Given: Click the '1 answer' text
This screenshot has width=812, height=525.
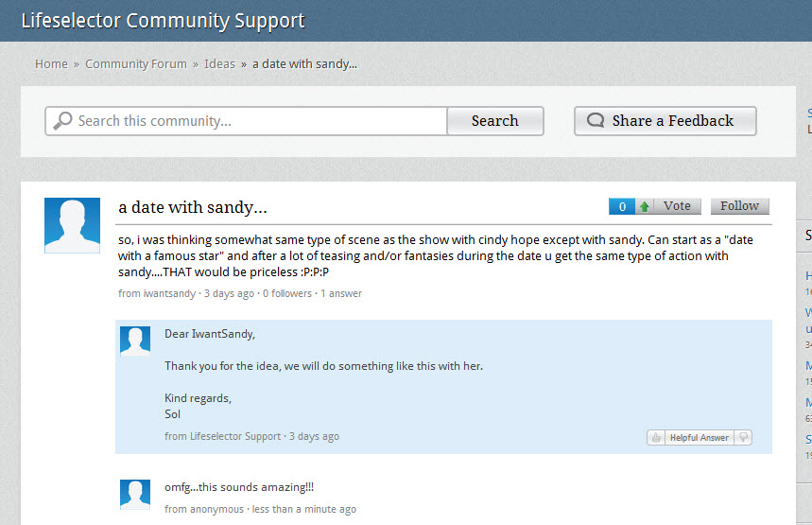Looking at the screenshot, I should pyautogui.click(x=341, y=293).
